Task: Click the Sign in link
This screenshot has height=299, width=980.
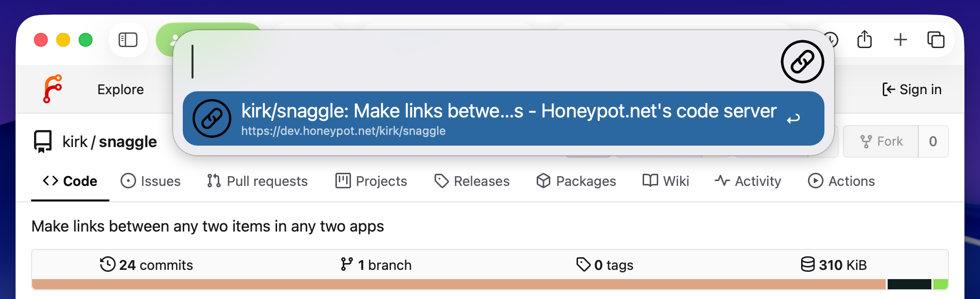Action: point(912,89)
